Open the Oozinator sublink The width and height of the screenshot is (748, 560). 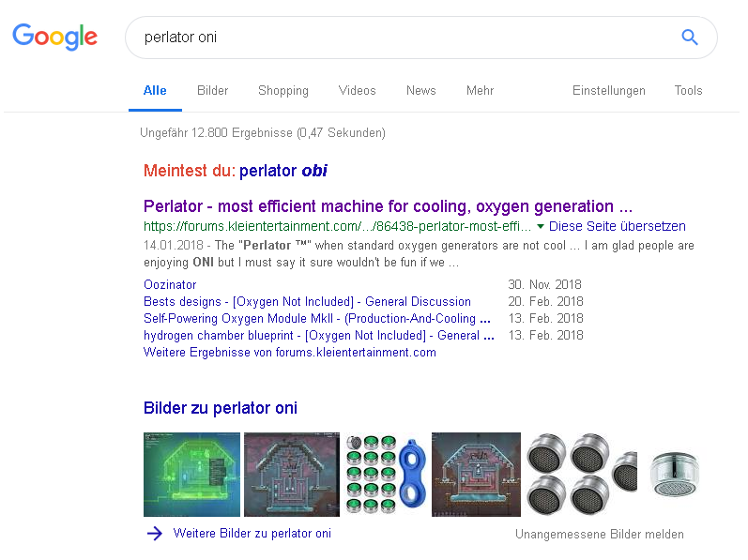pos(170,284)
